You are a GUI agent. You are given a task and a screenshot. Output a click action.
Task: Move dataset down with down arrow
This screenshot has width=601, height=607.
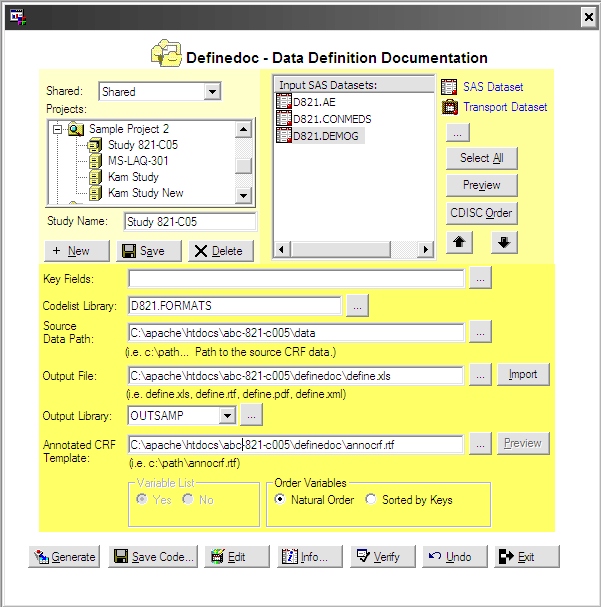(x=504, y=242)
